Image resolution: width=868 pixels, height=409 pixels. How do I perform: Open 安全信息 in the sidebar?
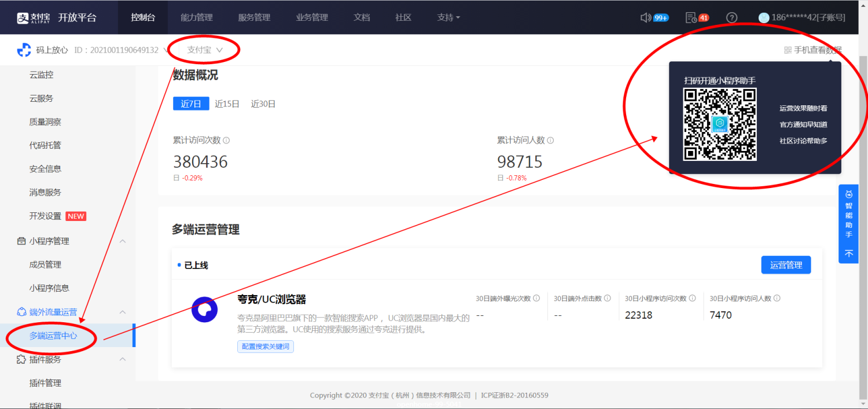pos(45,169)
